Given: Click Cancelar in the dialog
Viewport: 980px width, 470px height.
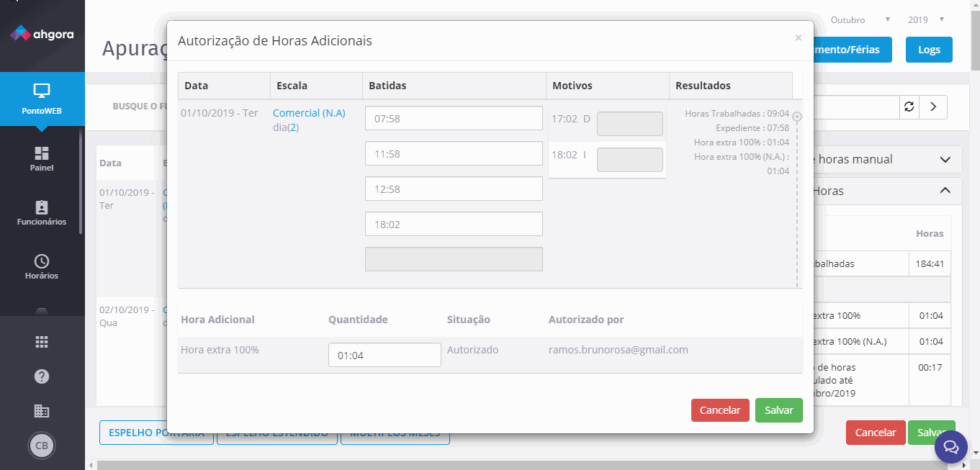Looking at the screenshot, I should pyautogui.click(x=720, y=410).
